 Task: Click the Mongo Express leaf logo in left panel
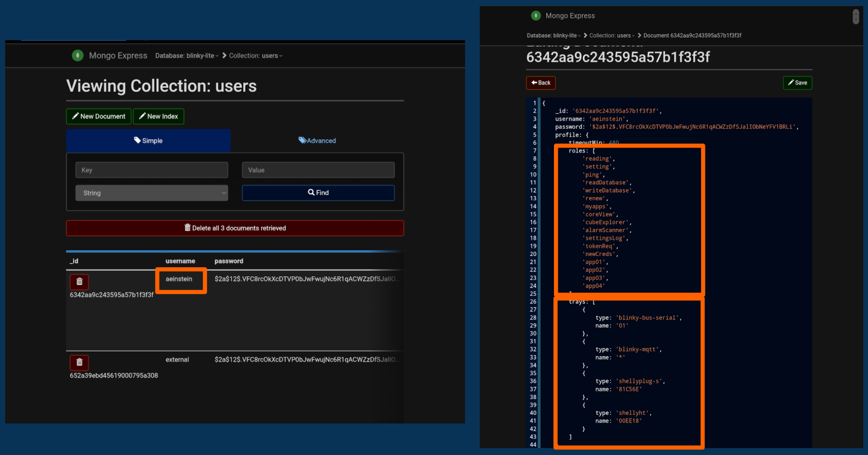(78, 55)
